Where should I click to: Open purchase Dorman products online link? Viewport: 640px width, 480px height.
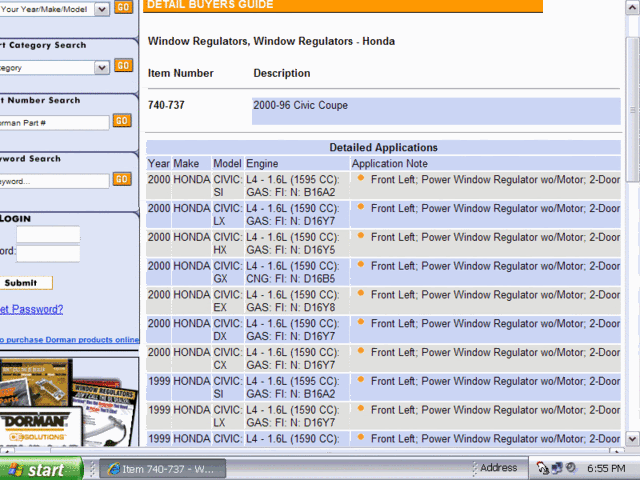69,340
